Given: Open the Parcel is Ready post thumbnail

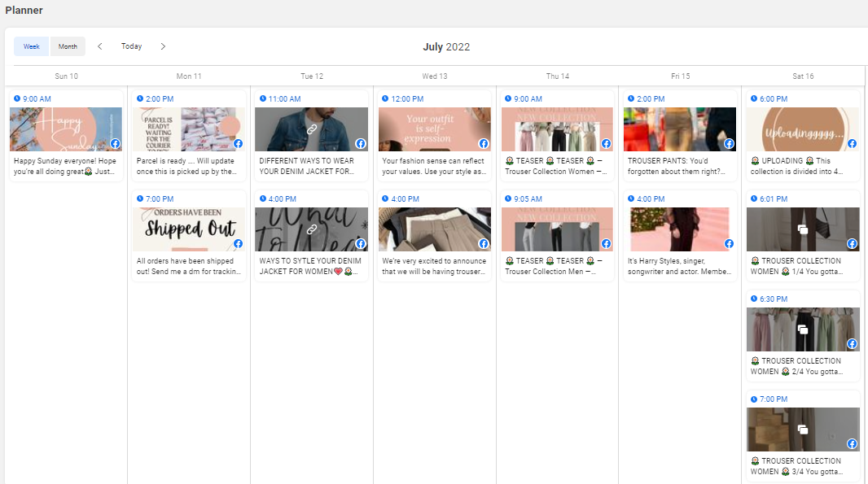Looking at the screenshot, I should [189, 129].
